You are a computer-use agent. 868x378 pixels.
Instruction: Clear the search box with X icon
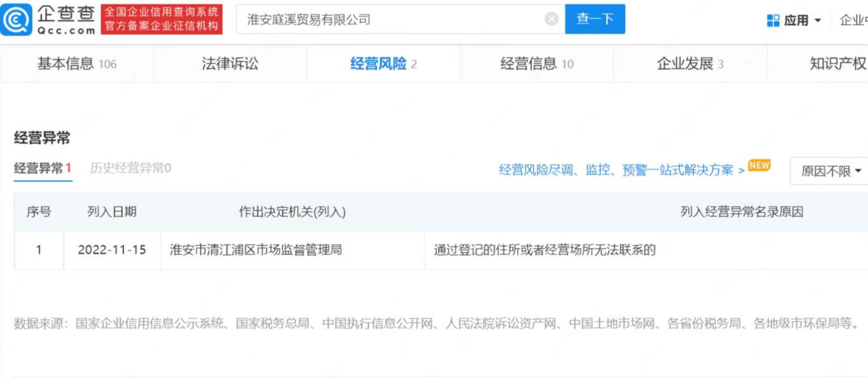pyautogui.click(x=551, y=19)
